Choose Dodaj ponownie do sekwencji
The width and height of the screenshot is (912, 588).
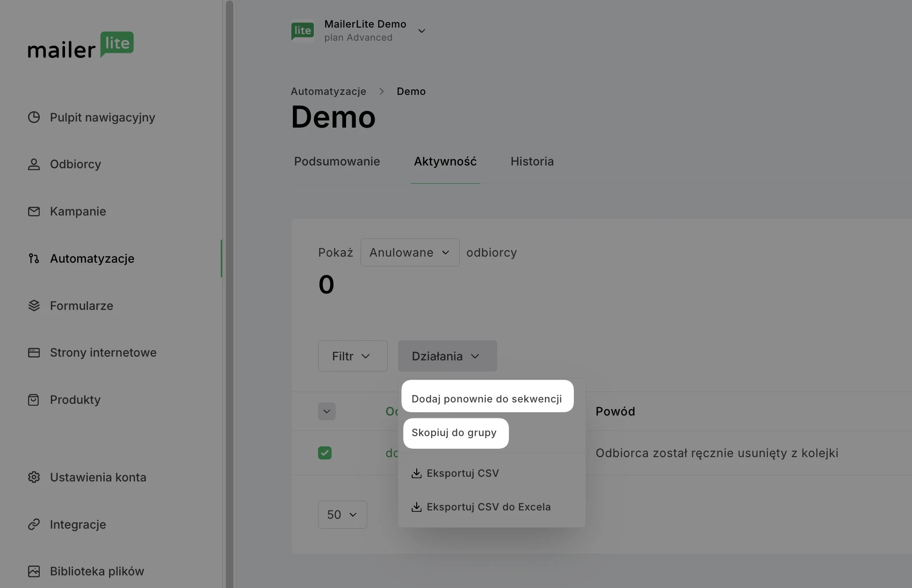[x=486, y=399]
